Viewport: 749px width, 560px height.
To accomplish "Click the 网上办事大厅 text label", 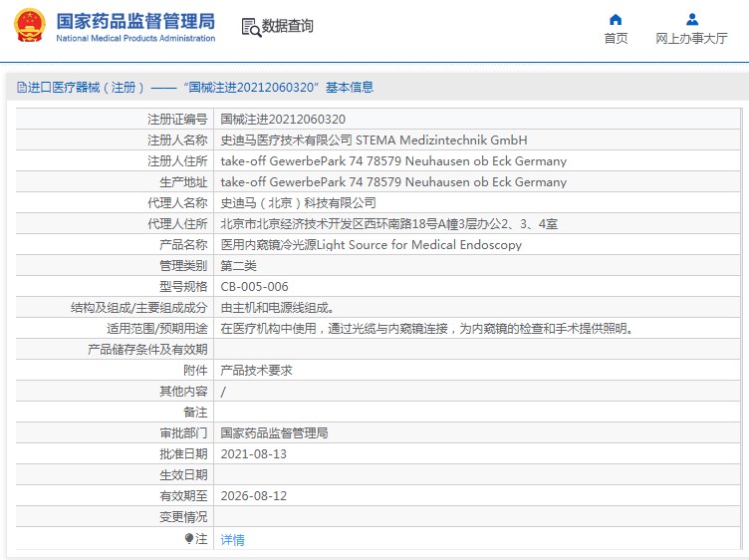I will click(691, 38).
